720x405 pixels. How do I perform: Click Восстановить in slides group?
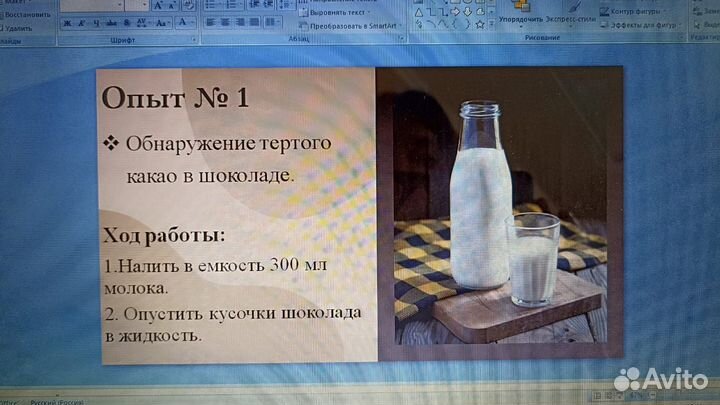(25, 15)
